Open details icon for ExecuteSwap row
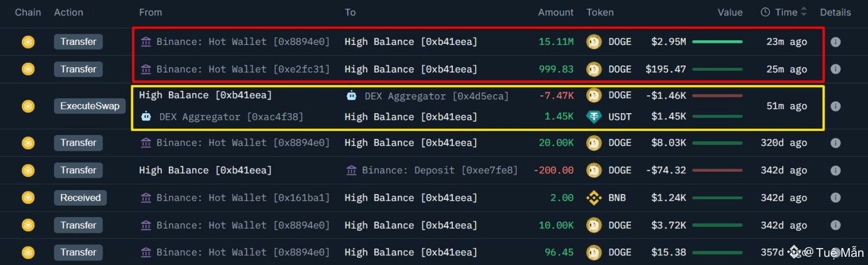Image resolution: width=868 pixels, height=265 pixels. [835, 106]
